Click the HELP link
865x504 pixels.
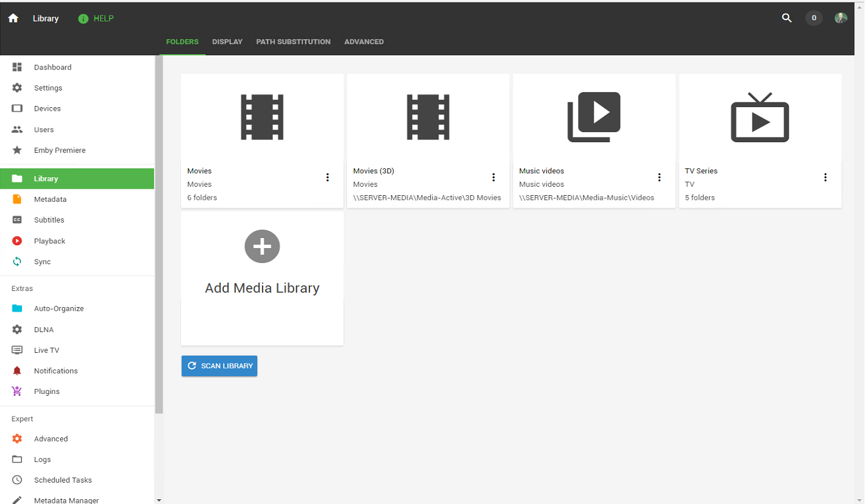104,18
